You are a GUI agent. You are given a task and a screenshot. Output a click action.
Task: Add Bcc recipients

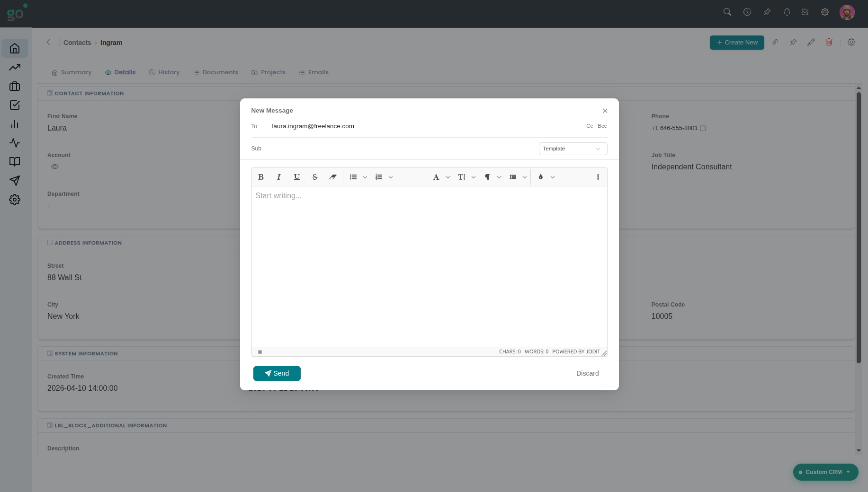(x=602, y=126)
